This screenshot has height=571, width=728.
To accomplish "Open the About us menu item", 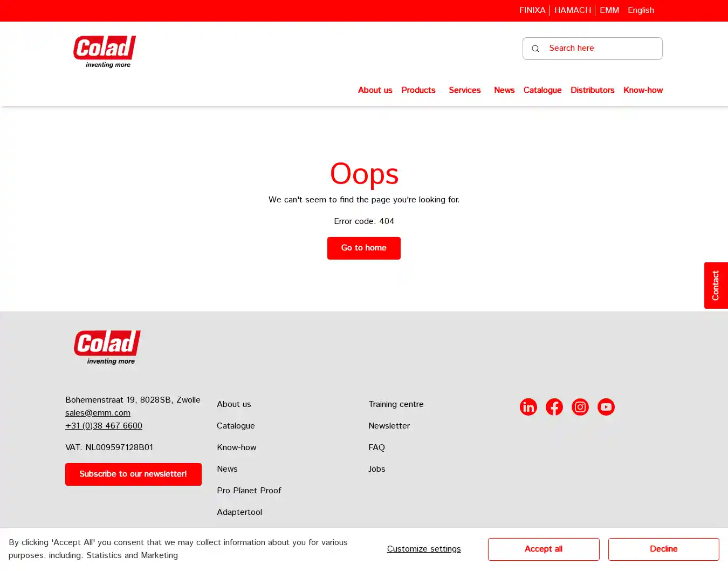I will [x=375, y=90].
